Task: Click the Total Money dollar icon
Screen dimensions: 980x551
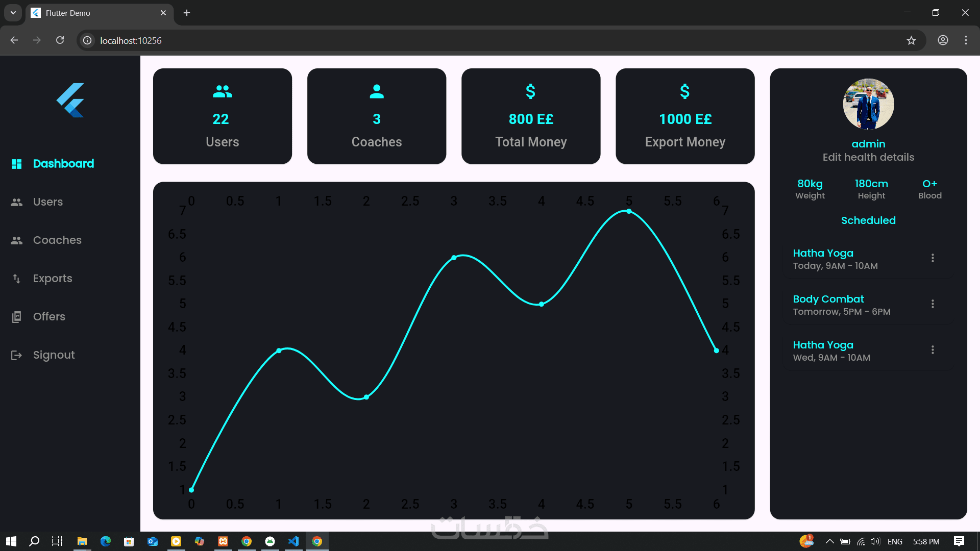Action: pyautogui.click(x=531, y=91)
